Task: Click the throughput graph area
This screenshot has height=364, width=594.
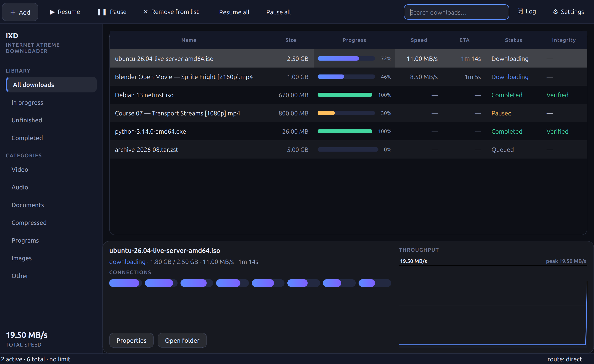Action: 493,305
